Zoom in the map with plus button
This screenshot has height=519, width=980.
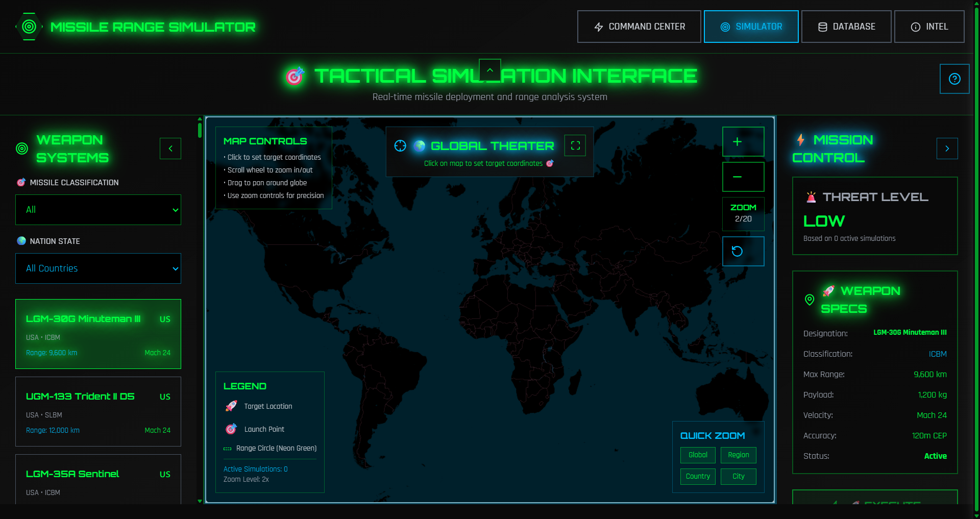(x=743, y=141)
